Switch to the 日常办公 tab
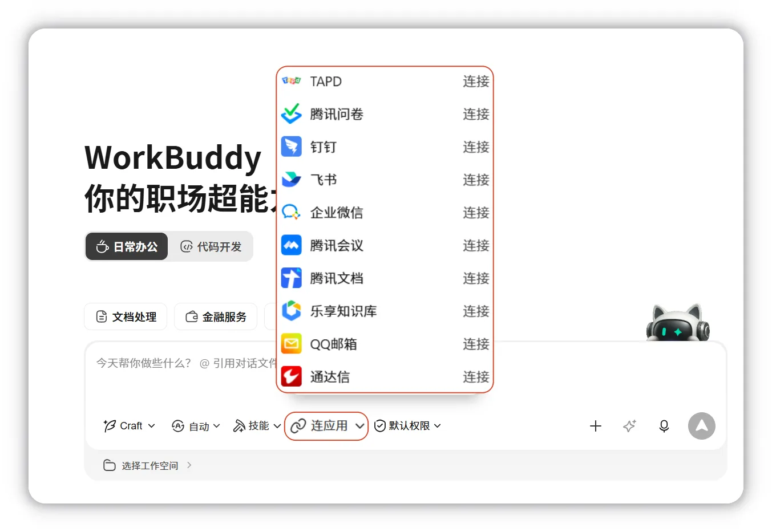This screenshot has height=532, width=772. (x=127, y=246)
